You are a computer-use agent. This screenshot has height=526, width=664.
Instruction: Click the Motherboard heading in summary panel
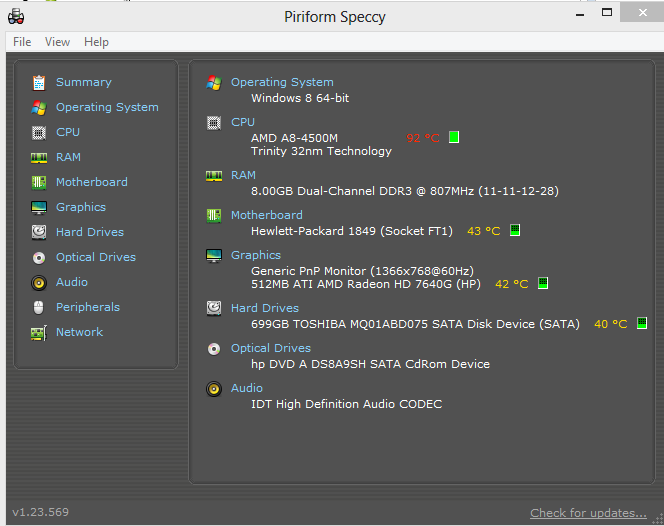(x=266, y=215)
